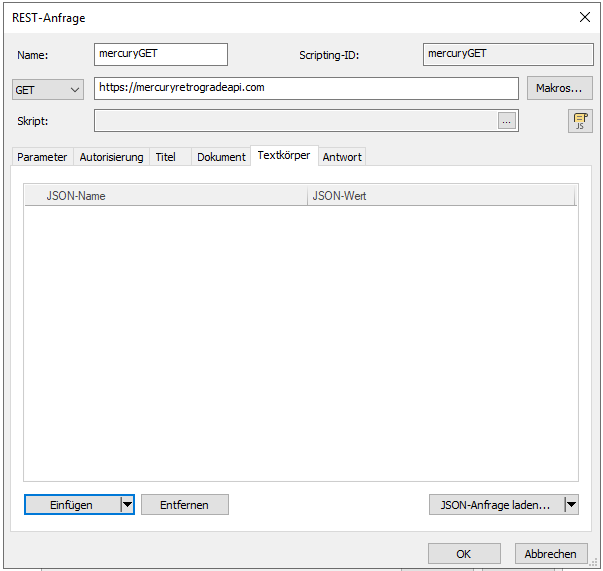Expand the JSON-Anfrage laden dropdown arrow

571,505
